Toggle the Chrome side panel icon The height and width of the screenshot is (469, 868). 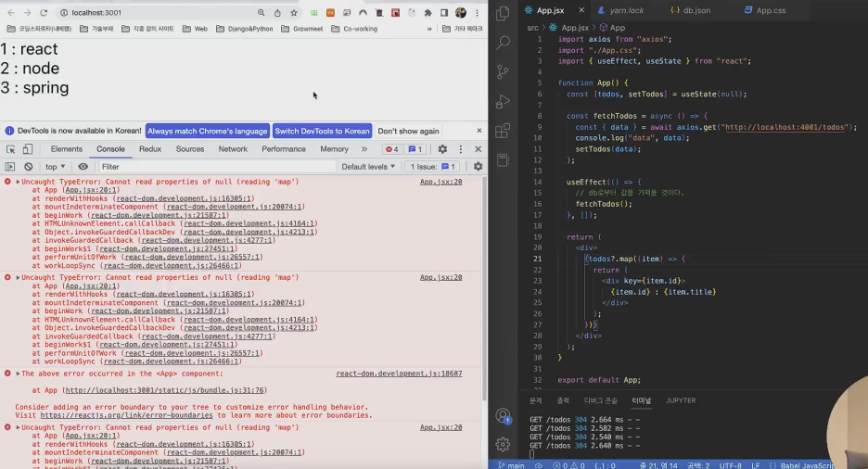point(444,13)
